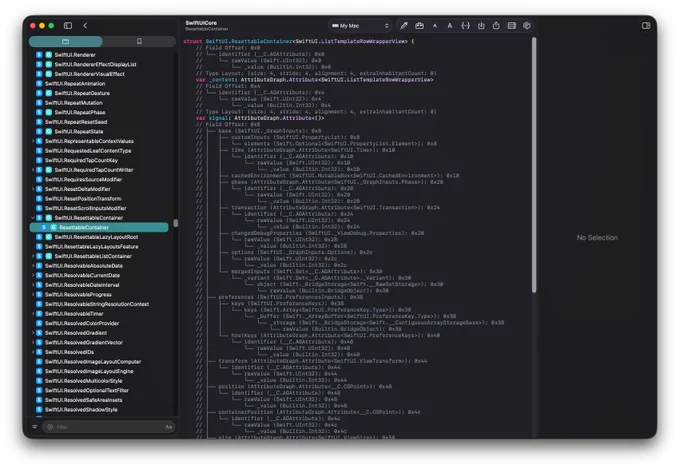This screenshot has width=680, height=469.
Task: Select SwiftUI.ResolvableStringResolutionContext
Action: [x=100, y=304]
